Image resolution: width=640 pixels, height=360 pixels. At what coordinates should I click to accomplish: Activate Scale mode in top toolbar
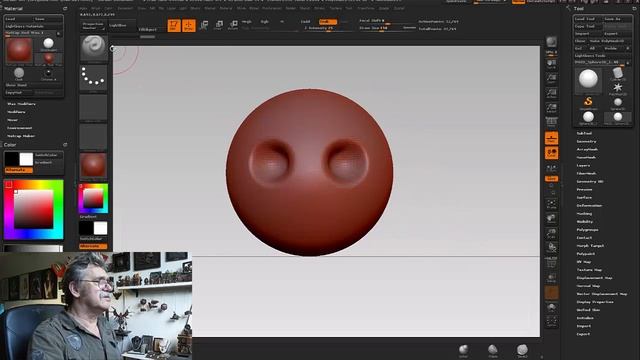click(218, 25)
